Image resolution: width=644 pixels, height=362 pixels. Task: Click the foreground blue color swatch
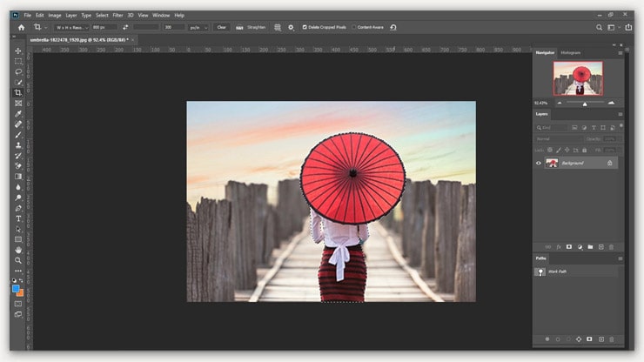(16, 289)
